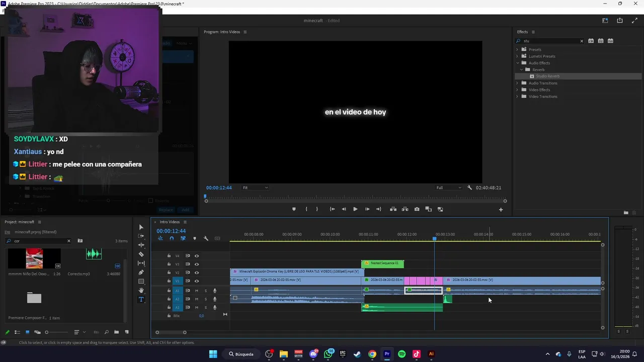Image resolution: width=644 pixels, height=362 pixels.
Task: Select the Type tool
Action: point(141,300)
